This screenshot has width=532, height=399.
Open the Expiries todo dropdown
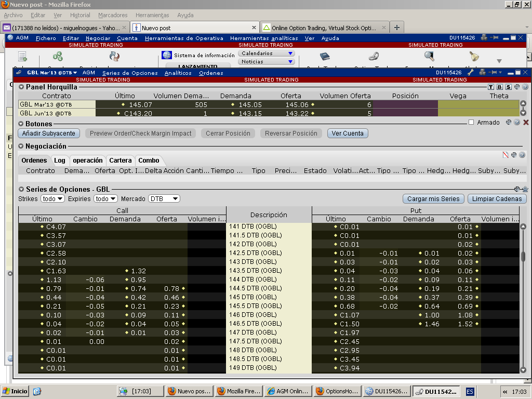click(105, 199)
